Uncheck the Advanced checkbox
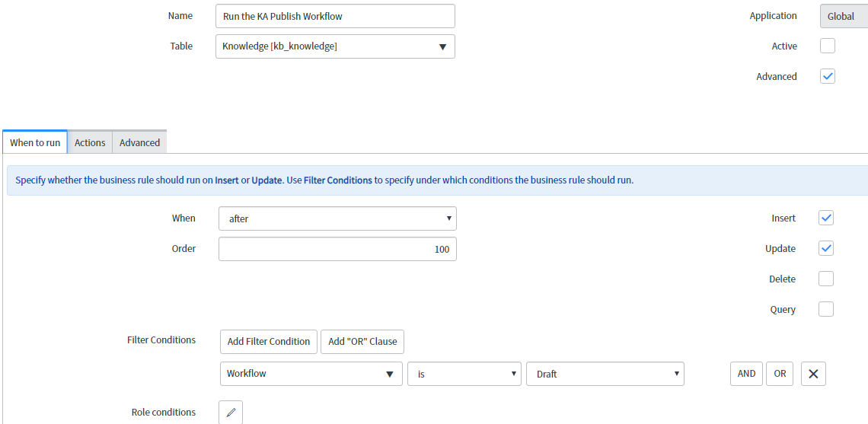The height and width of the screenshot is (424, 868). pos(827,76)
